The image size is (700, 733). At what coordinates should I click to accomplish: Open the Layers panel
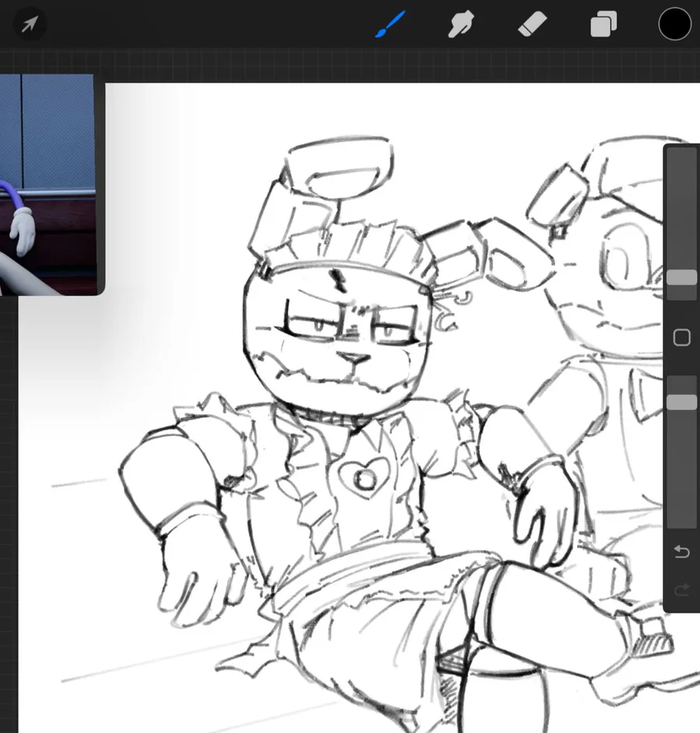pos(604,24)
